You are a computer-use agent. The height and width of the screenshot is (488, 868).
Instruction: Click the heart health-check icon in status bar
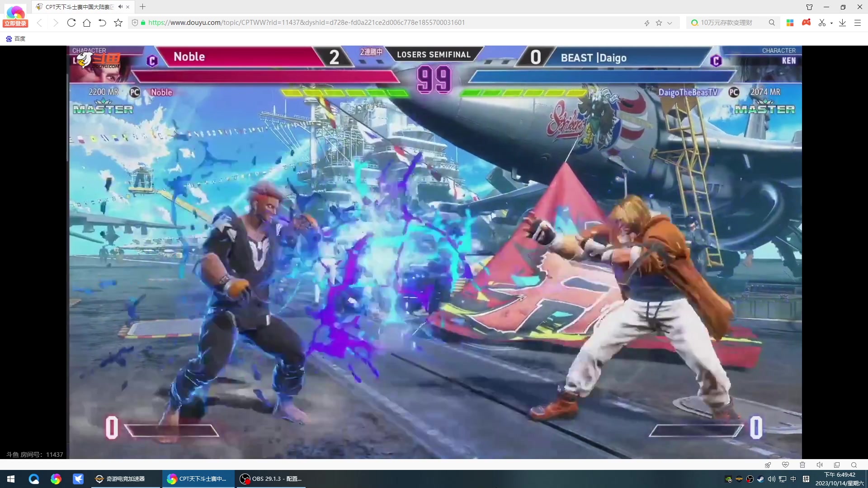tap(785, 465)
